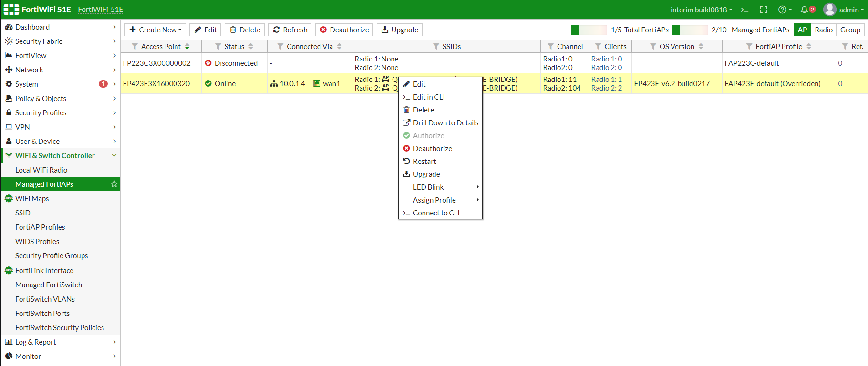Click the admin user avatar
Viewport: 868px width, 366px height.
pyautogui.click(x=830, y=10)
